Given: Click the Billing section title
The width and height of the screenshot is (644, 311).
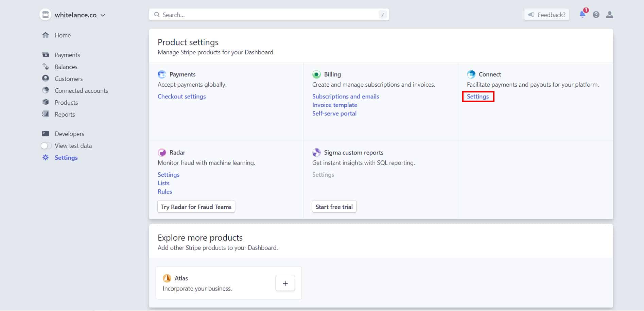Looking at the screenshot, I should point(332,74).
